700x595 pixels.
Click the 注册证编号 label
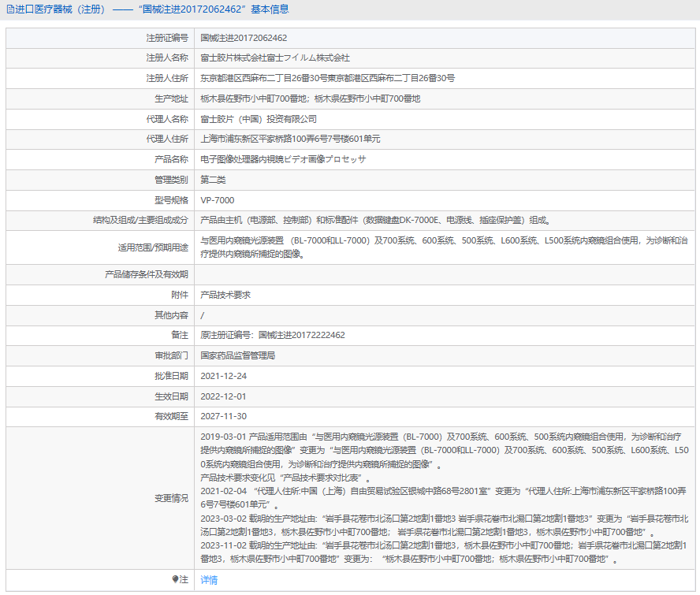coord(167,38)
